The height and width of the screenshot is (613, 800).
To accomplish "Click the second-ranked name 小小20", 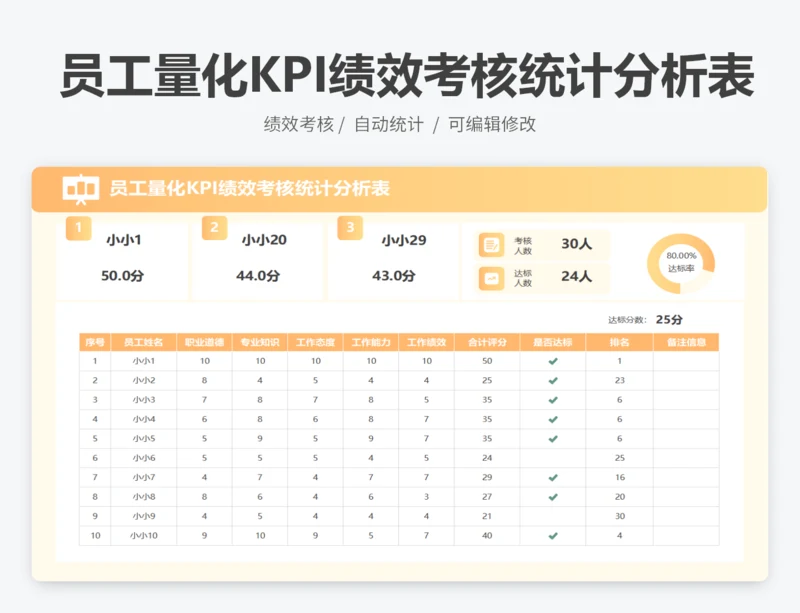I will tap(264, 240).
